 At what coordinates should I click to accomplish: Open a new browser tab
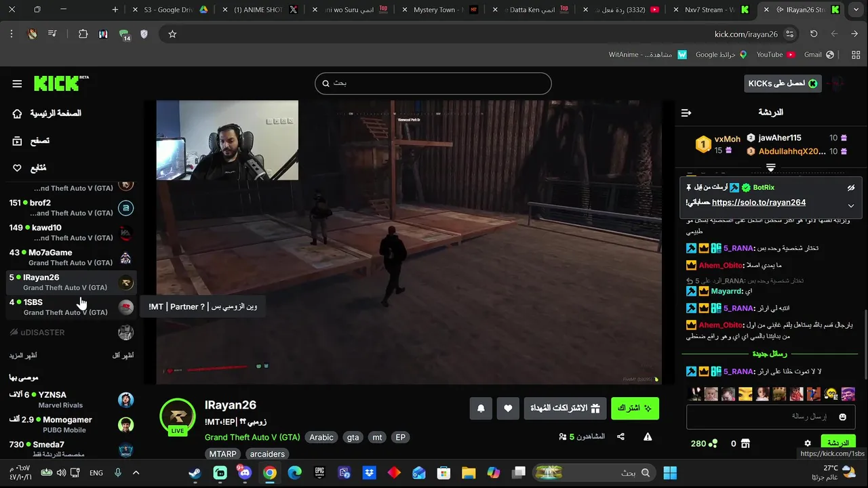(x=115, y=9)
